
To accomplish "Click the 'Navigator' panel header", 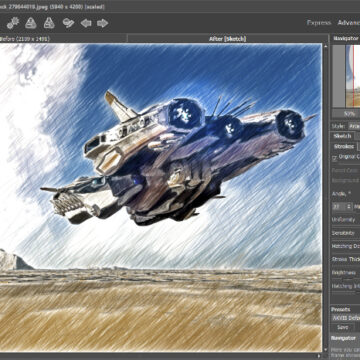I will (345, 39).
